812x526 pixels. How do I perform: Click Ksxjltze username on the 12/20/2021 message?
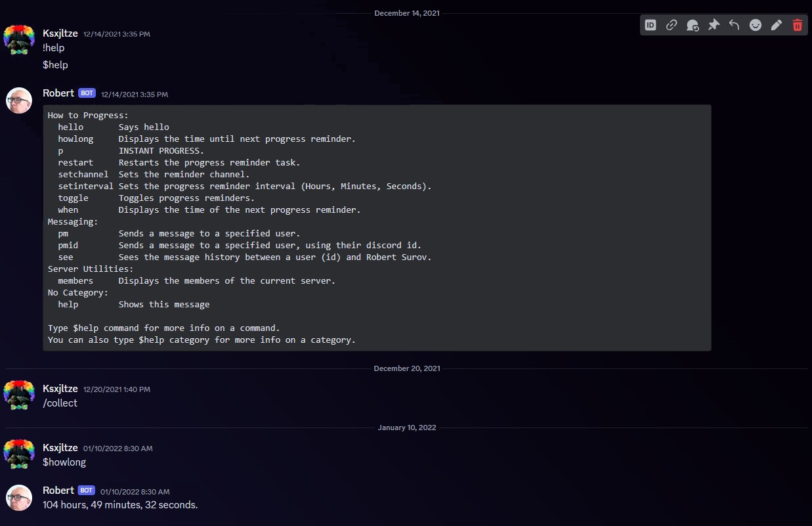tap(60, 389)
